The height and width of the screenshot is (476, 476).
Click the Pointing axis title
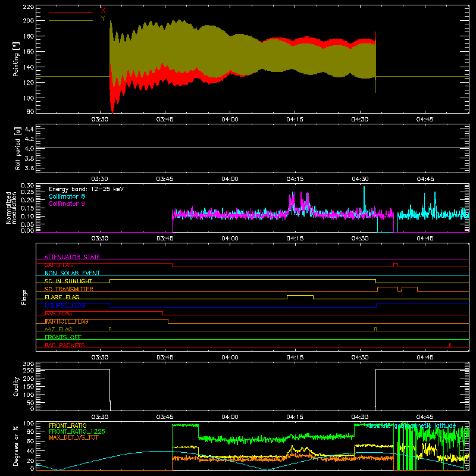pyautogui.click(x=16, y=59)
